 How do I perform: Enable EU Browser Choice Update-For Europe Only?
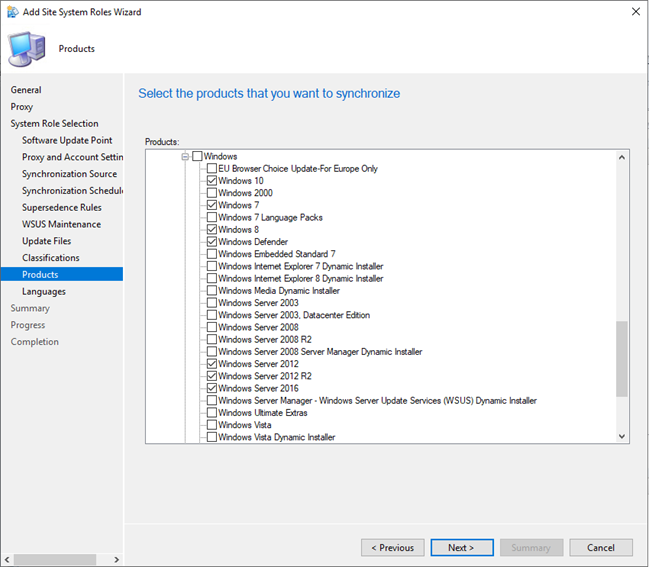[x=212, y=168]
